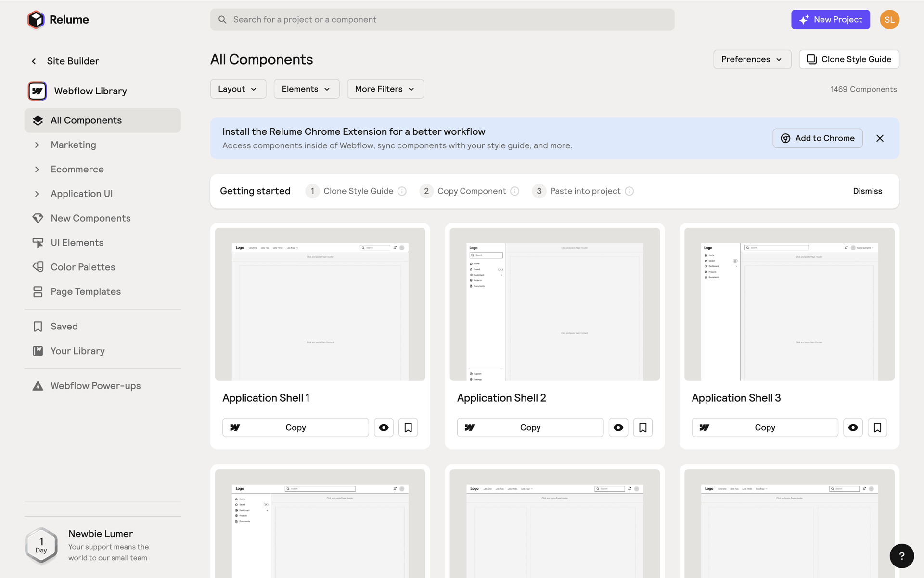Close the Chrome Extension banner

[x=880, y=138]
